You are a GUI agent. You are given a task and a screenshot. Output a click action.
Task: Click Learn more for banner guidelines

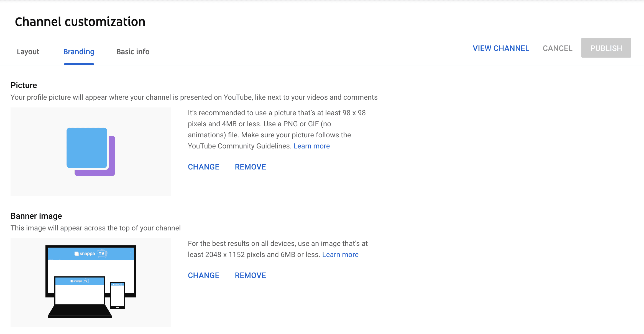pos(341,255)
